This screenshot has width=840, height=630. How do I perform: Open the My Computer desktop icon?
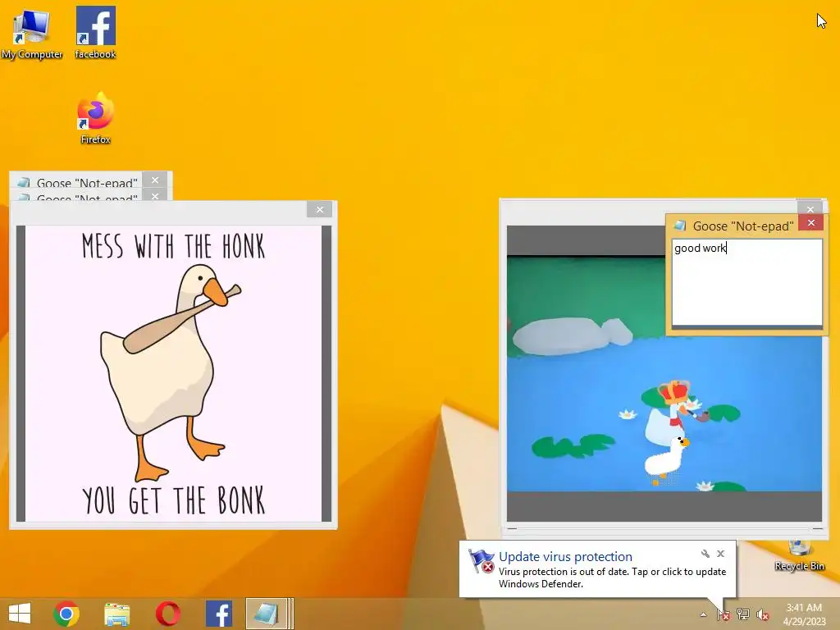[32, 32]
